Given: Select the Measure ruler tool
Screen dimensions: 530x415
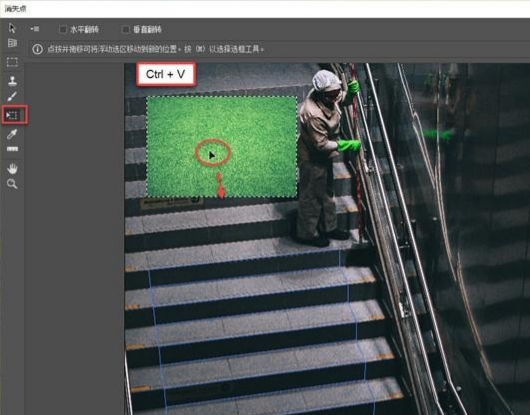Looking at the screenshot, I should pos(12,149).
